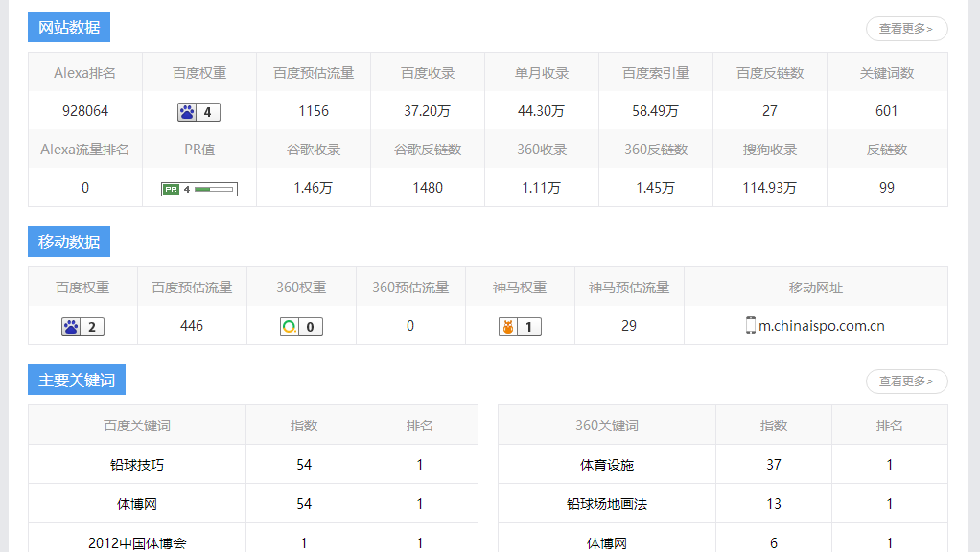Viewport: 980px width, 552px height.
Task: Click the 360 keyword 体育设施
Action: pos(607,465)
